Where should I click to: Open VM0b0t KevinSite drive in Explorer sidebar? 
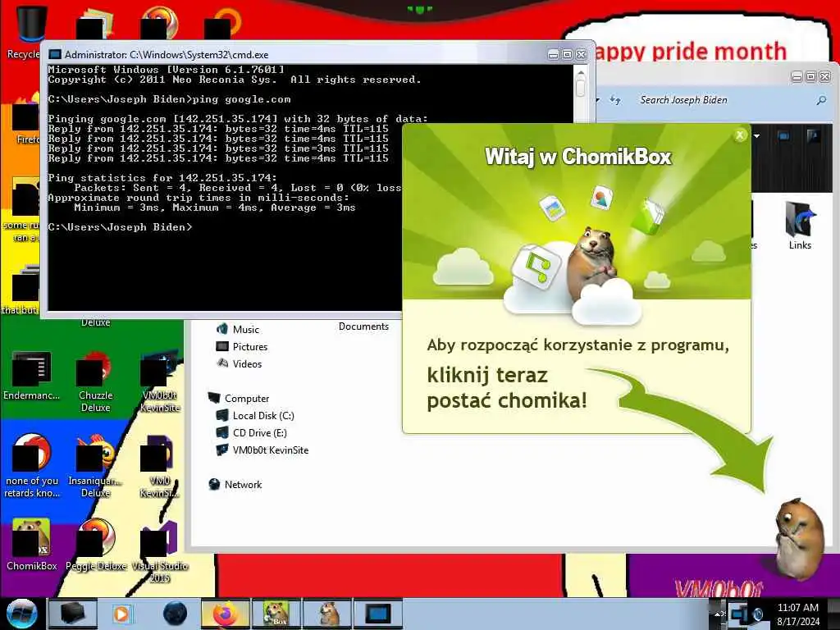262,450
